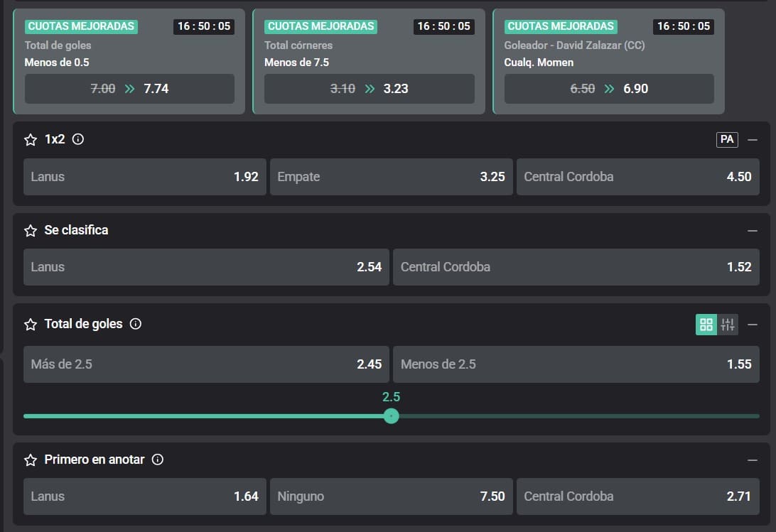Pick boosted odds 7.74 for Menos de 0.5

(x=129, y=89)
